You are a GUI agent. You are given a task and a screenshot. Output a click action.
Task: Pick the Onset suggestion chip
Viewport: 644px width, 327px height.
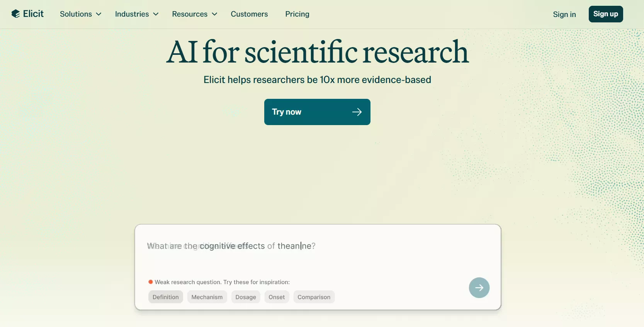(277, 297)
